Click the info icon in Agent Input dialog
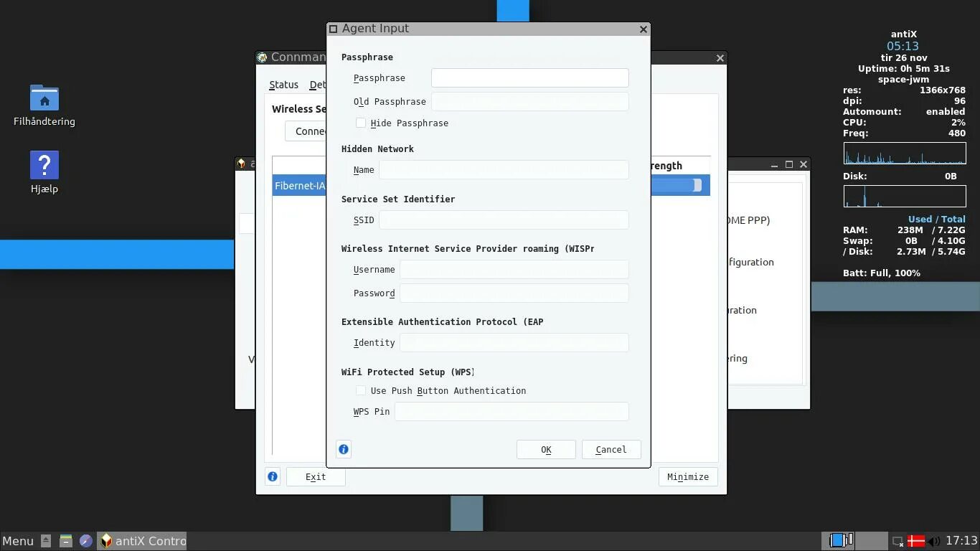Image resolution: width=980 pixels, height=551 pixels. (x=344, y=449)
